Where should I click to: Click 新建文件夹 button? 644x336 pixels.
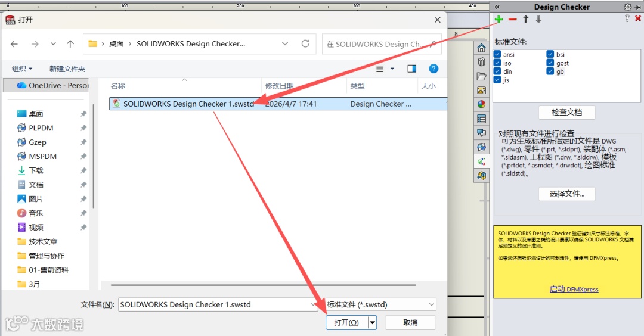tap(67, 69)
